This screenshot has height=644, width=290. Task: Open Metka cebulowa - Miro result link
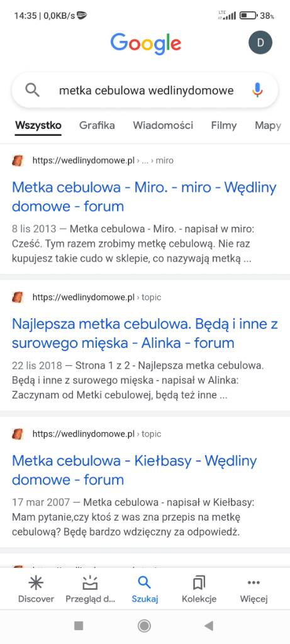coord(144,197)
